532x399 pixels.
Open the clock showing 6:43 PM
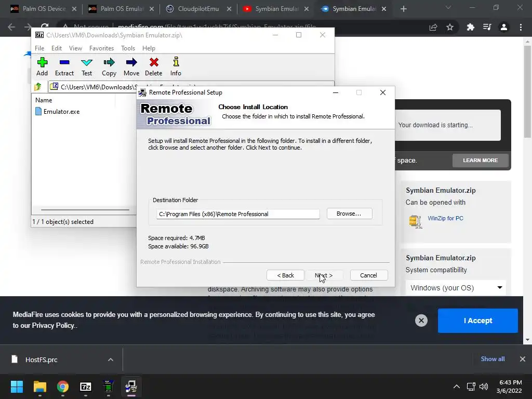pos(509,387)
